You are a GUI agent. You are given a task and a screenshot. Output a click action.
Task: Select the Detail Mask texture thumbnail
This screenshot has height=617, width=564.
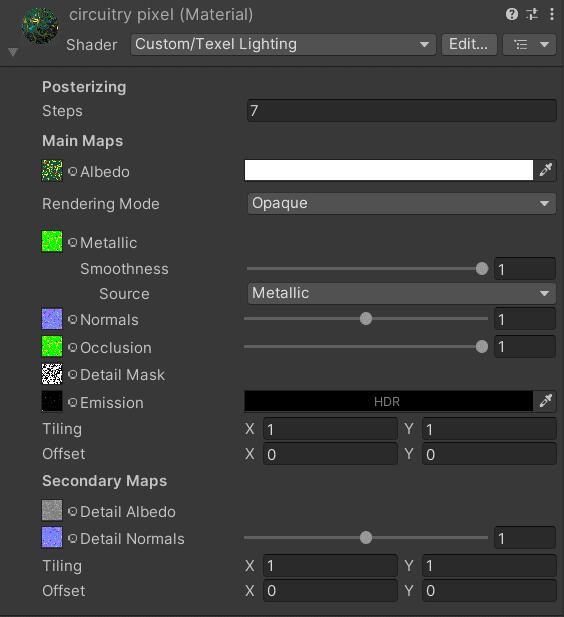point(52,374)
